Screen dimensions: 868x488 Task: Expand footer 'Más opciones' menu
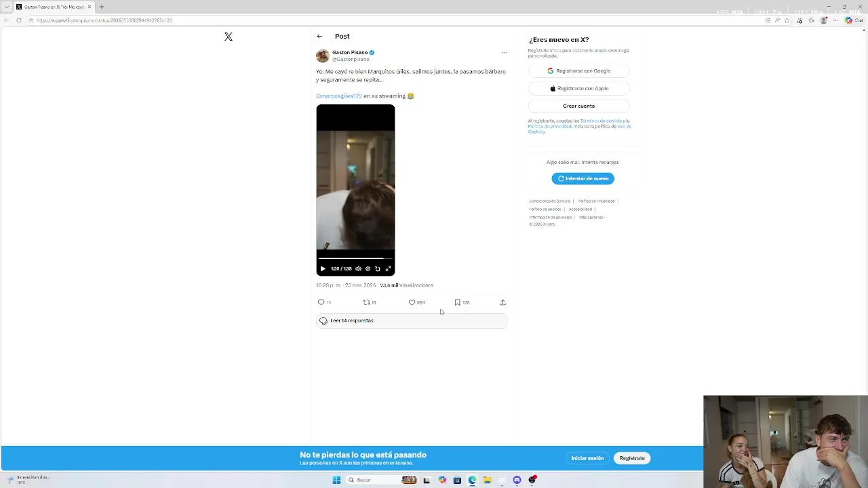coord(592,218)
